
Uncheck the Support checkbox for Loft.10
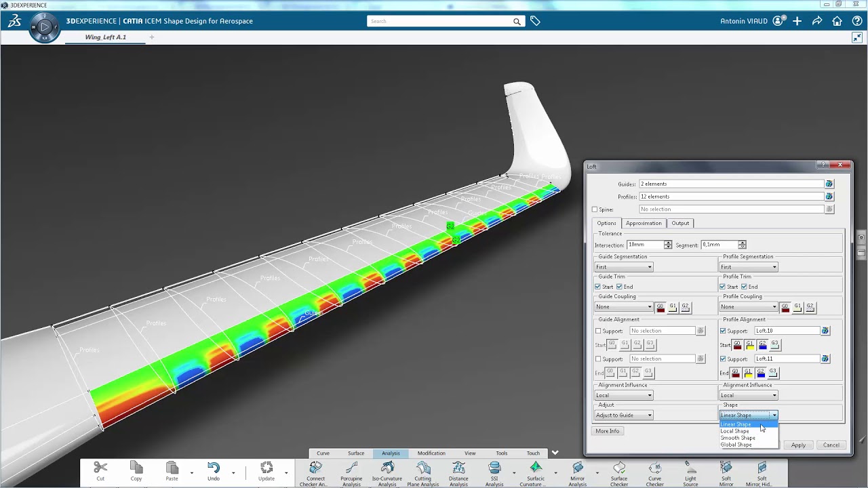pyautogui.click(x=723, y=331)
